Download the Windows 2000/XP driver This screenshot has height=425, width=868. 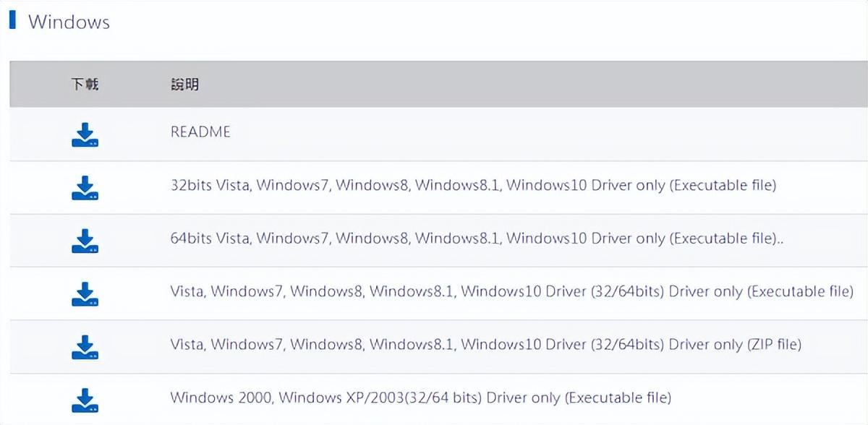pyautogui.click(x=85, y=400)
